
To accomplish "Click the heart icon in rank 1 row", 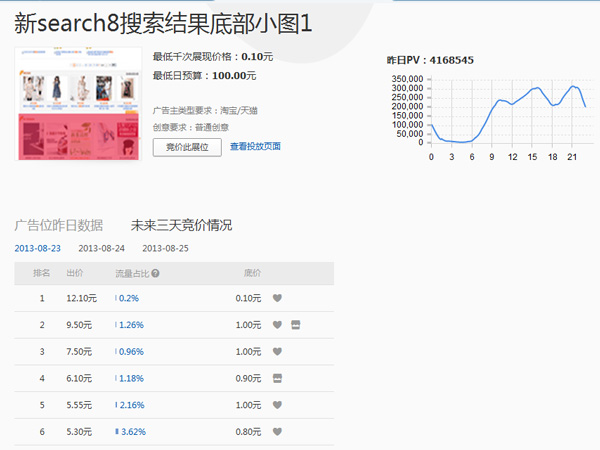I will (x=278, y=298).
